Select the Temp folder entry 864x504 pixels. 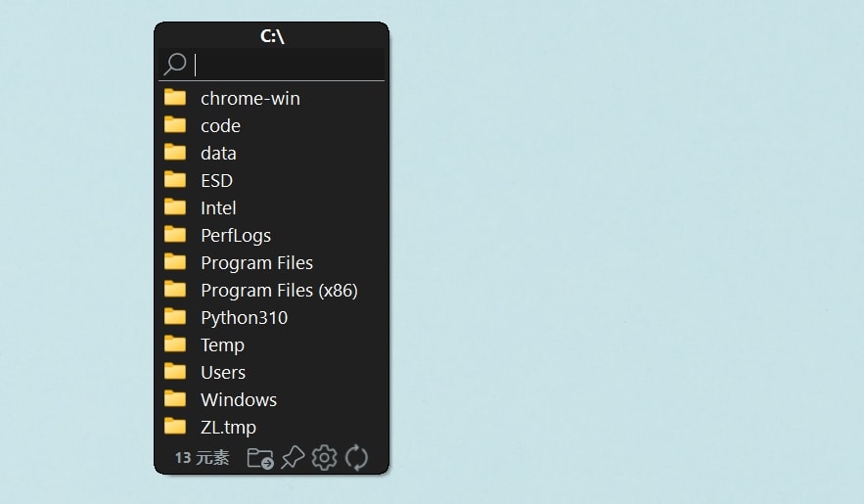222,344
